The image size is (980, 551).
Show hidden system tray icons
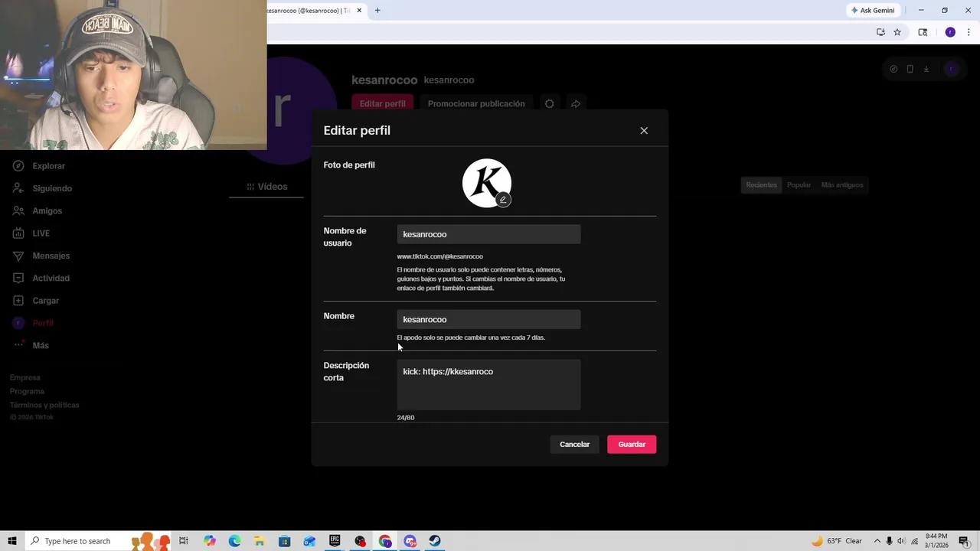click(877, 541)
